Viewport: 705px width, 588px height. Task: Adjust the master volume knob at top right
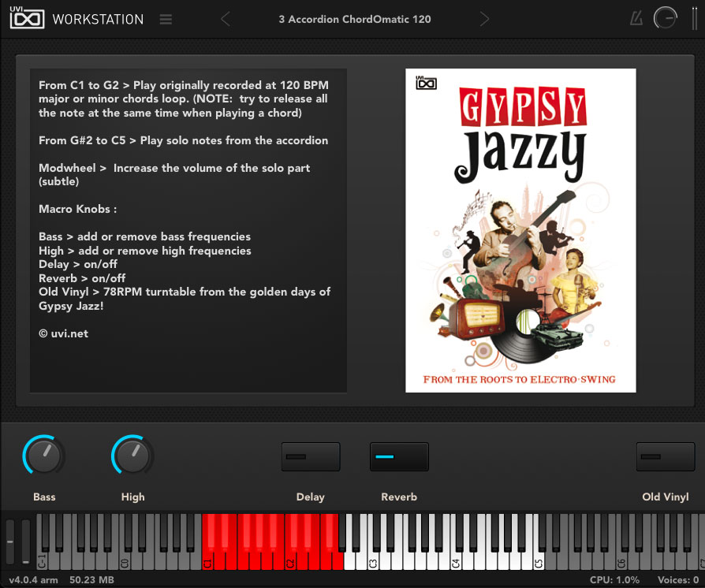point(666,17)
